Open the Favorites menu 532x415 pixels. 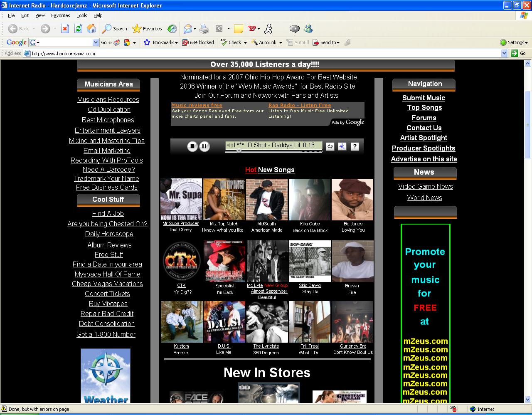[61, 15]
